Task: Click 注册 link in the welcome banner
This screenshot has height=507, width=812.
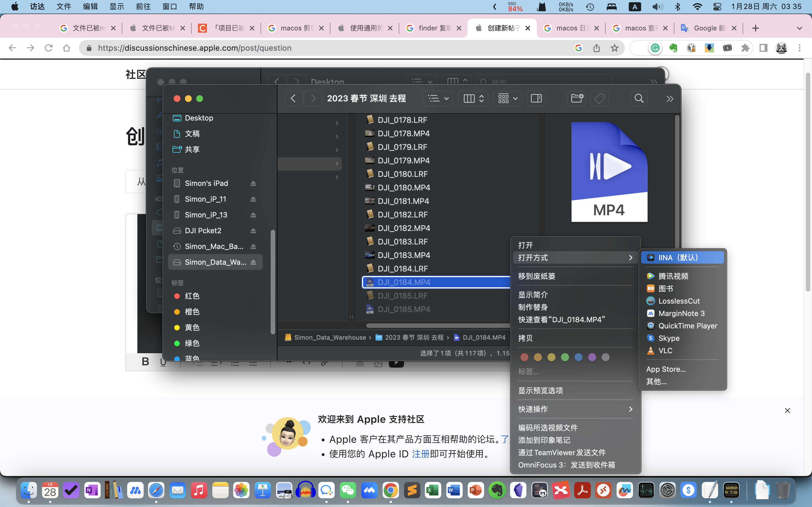Action: [x=420, y=454]
